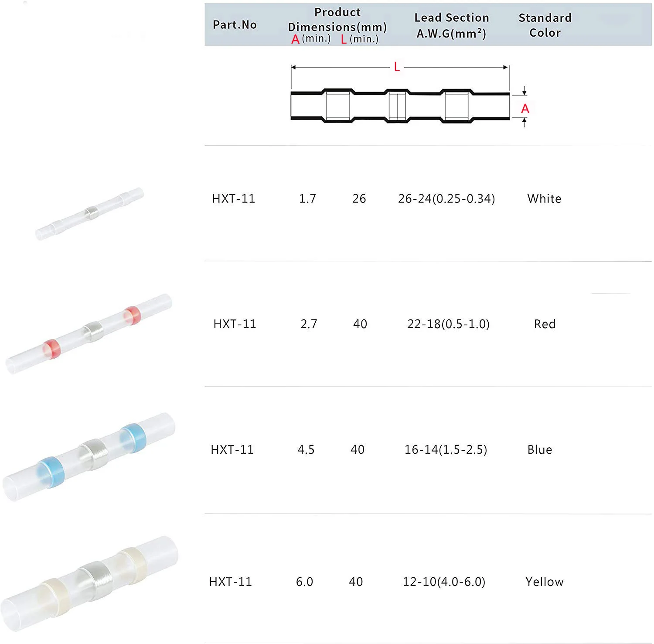Select the 26-24(0.25-0.34) wire gauge cell
Image resolution: width=654 pixels, height=644 pixels.
446,199
